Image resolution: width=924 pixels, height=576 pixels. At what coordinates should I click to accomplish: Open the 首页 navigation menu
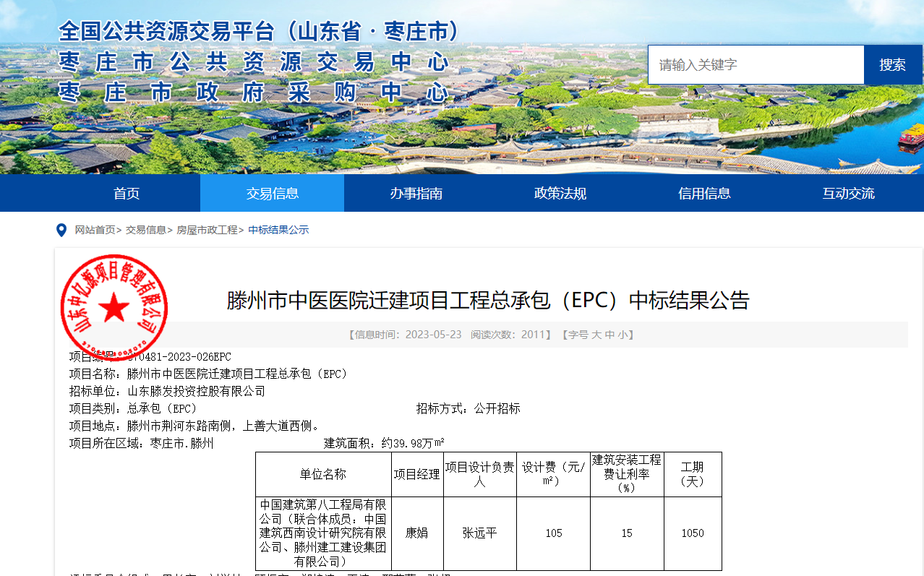(127, 193)
